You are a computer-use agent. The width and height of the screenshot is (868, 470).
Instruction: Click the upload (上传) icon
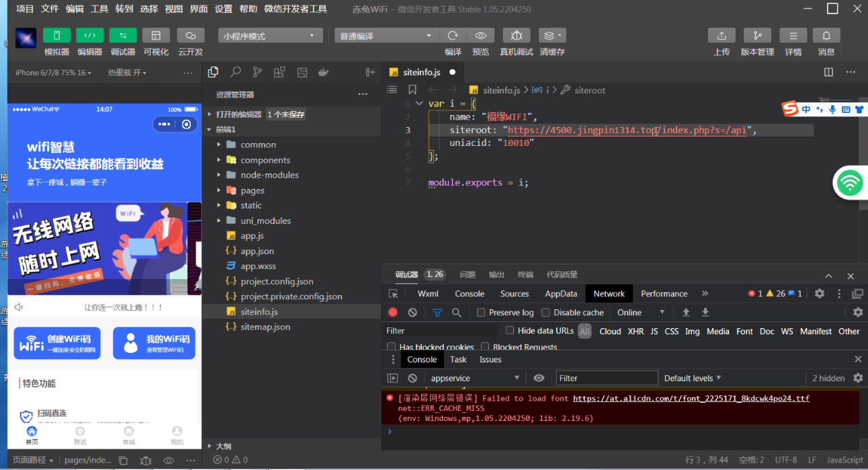point(722,36)
